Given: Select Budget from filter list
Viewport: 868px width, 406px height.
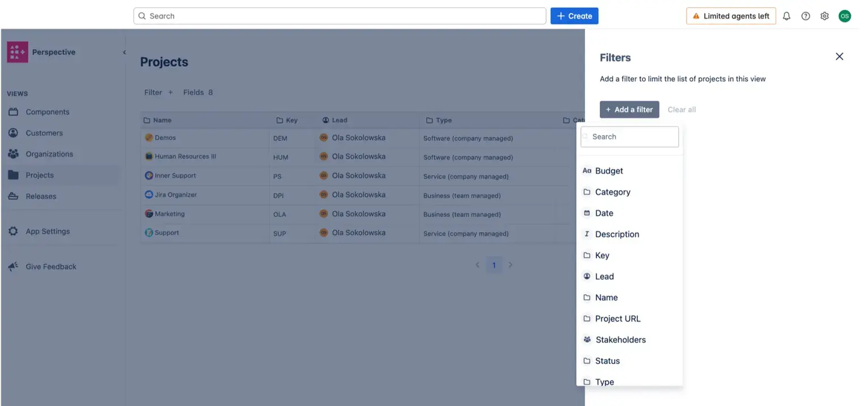Looking at the screenshot, I should coord(609,171).
